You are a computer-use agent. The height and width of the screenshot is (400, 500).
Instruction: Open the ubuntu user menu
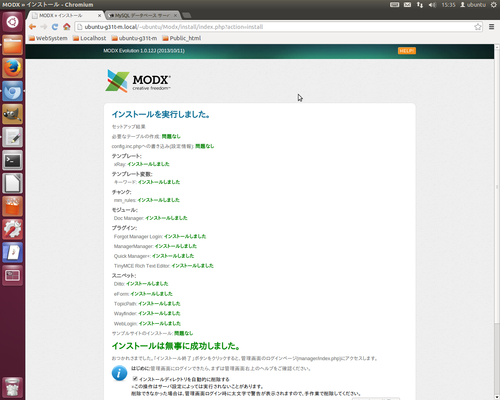click(473, 5)
